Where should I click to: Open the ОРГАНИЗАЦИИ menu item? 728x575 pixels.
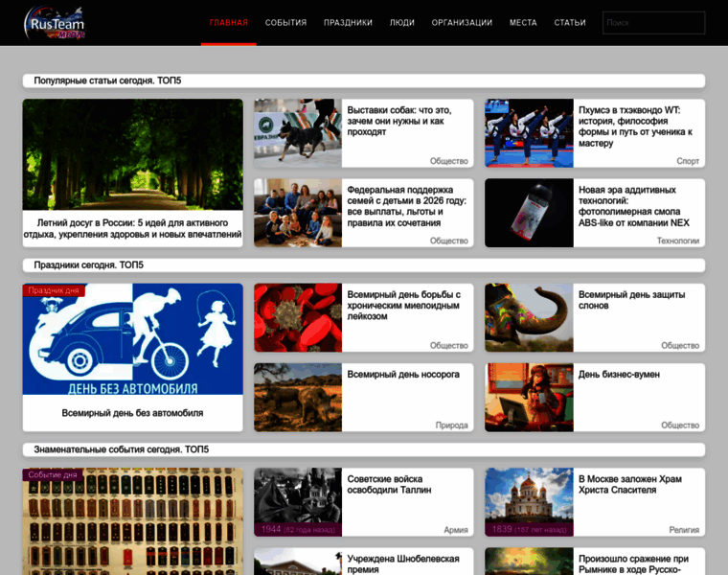[462, 23]
